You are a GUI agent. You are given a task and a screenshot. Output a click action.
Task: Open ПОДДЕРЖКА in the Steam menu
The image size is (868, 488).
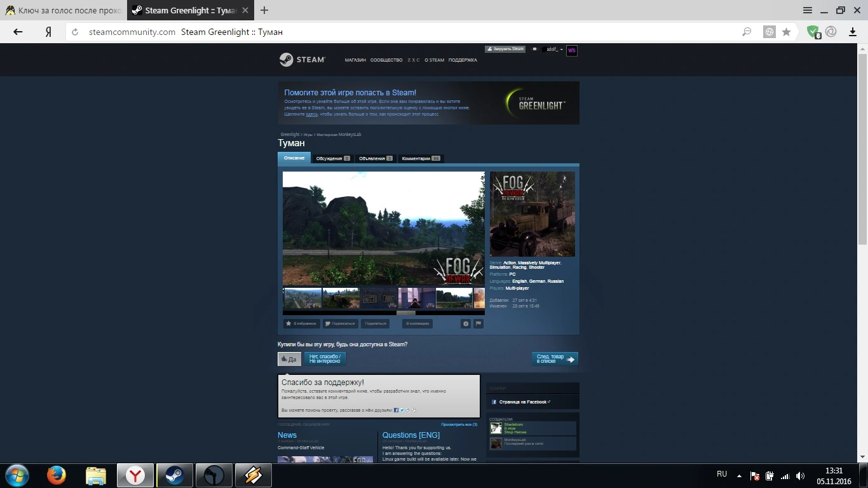coord(463,60)
